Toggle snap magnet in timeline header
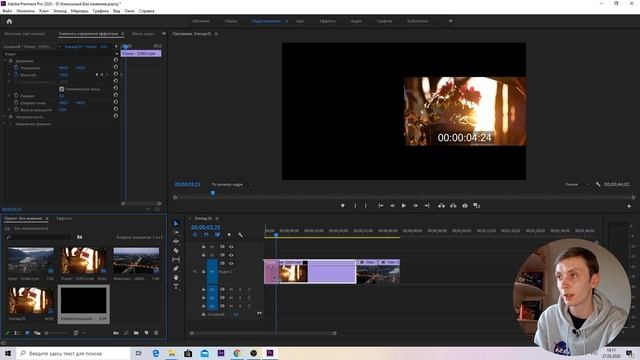Viewport: 640px width, 360px height. point(206,235)
